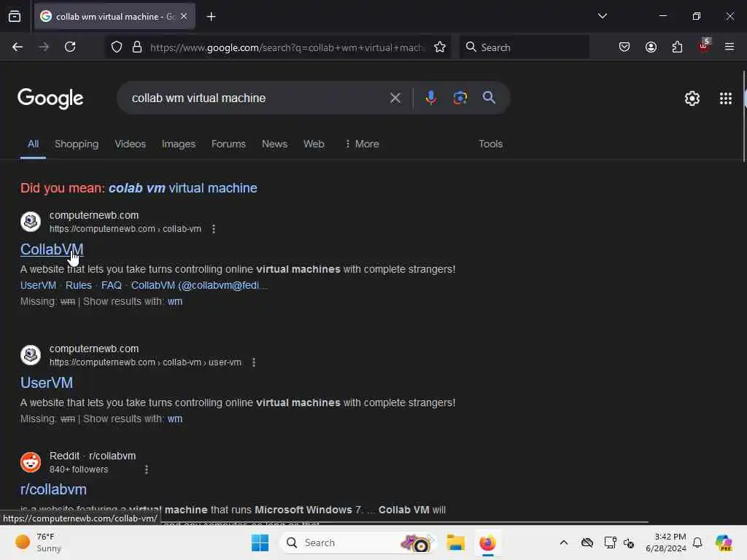Switch to the Web tab

point(314,144)
